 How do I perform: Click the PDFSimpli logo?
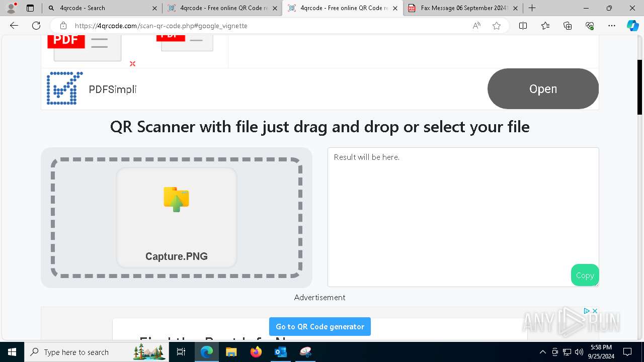[x=64, y=88]
